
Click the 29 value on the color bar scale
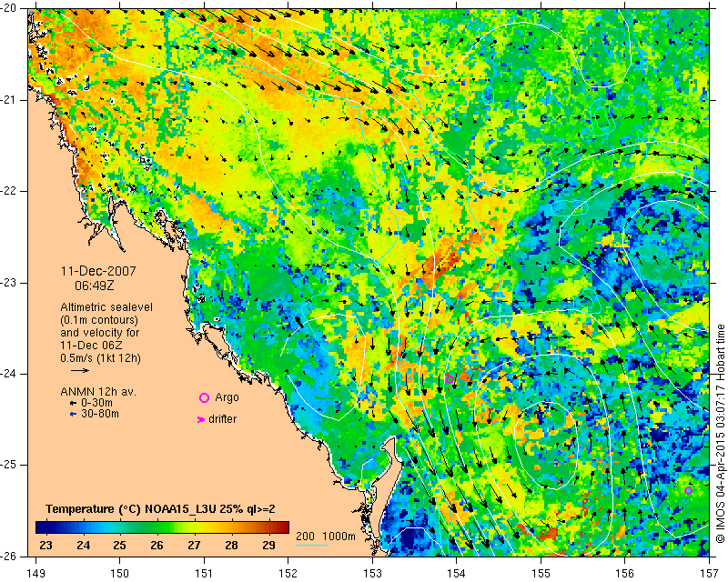coord(268,546)
